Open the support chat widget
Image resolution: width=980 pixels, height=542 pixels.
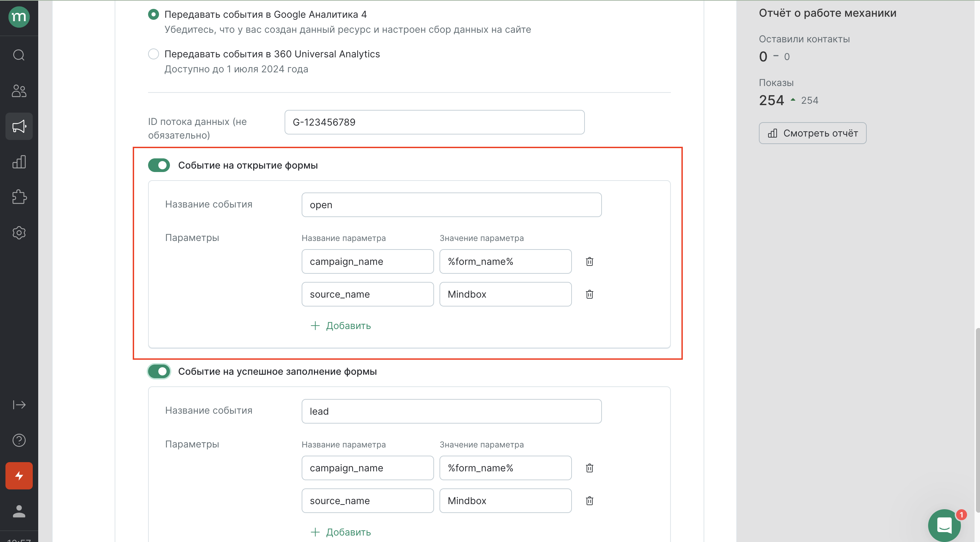coord(944,526)
